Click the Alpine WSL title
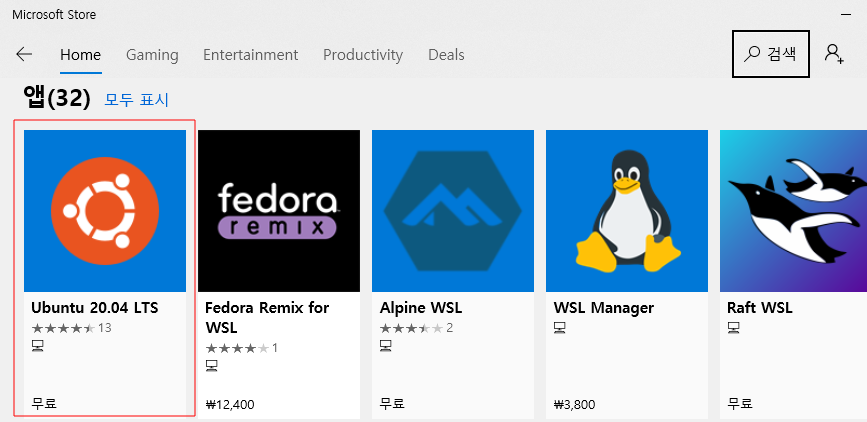Screen dimensions: 867x422 pos(421,308)
